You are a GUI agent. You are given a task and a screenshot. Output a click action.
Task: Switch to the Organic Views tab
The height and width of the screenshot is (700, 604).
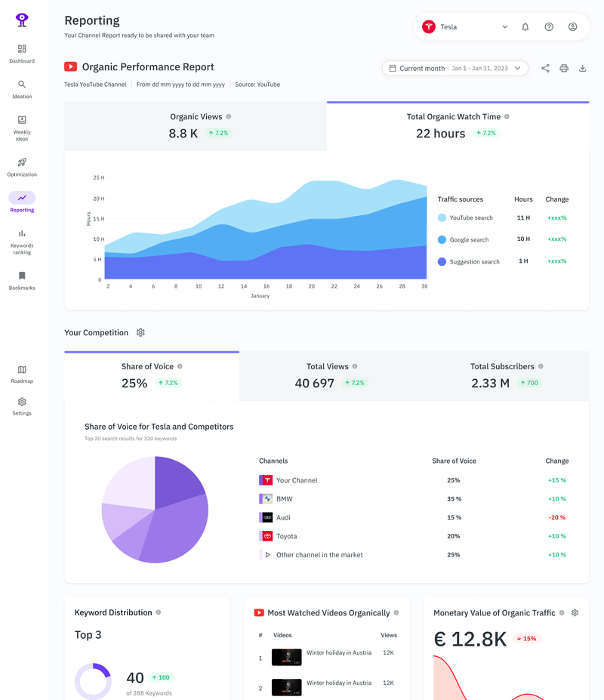[196, 126]
